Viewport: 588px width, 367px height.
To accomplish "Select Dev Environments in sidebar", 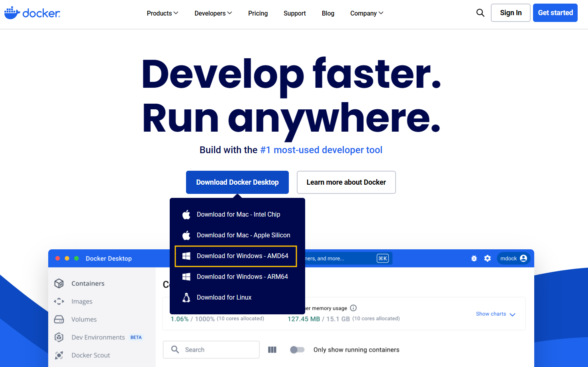I will pyautogui.click(x=98, y=337).
